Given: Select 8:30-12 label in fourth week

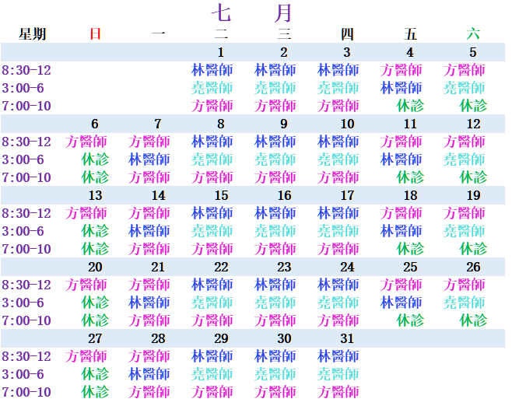Looking at the screenshot, I should click(x=26, y=285).
